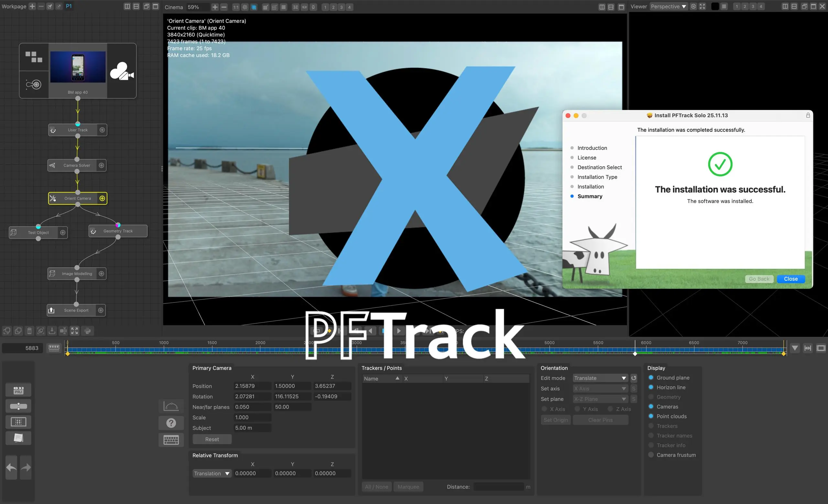Open the P1 workpage tab

[x=69, y=6]
